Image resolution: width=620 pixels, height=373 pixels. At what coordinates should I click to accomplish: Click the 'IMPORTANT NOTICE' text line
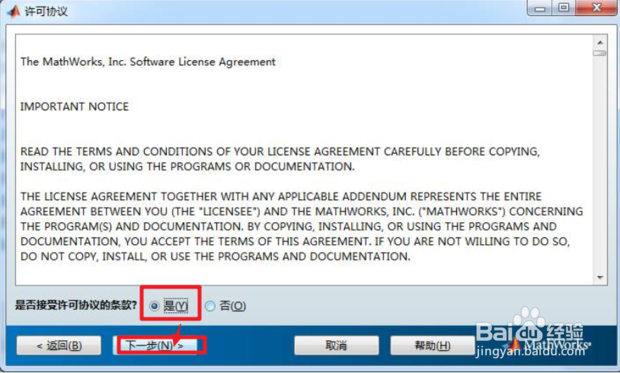point(74,107)
